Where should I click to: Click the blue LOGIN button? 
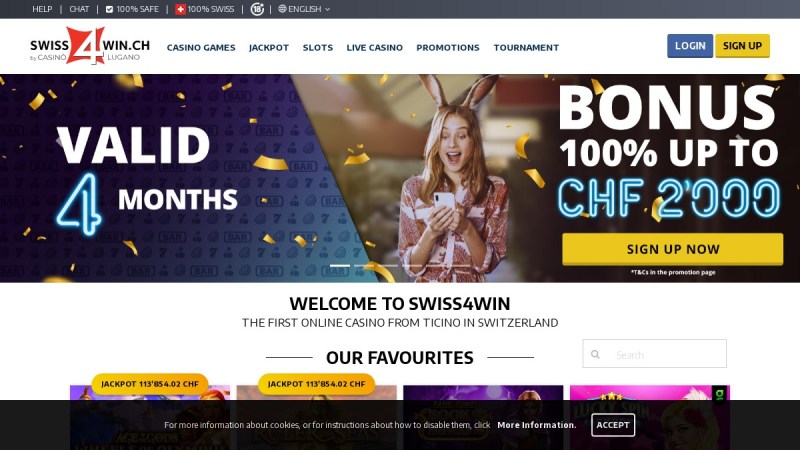click(x=690, y=46)
